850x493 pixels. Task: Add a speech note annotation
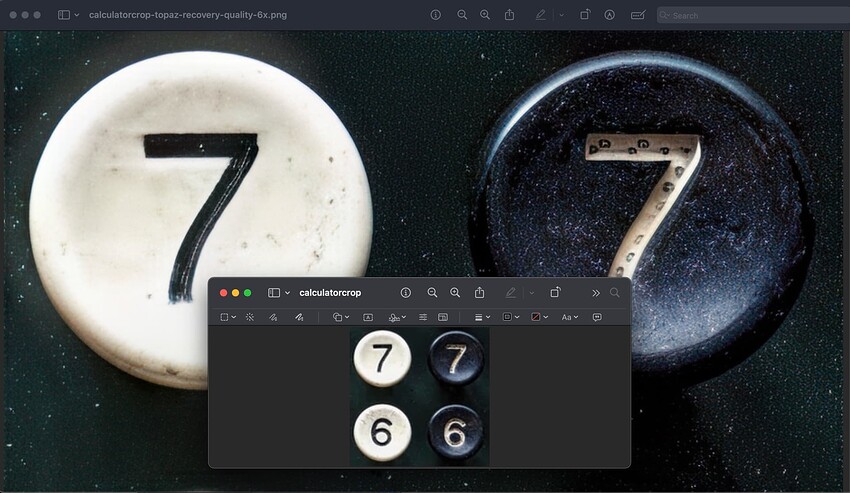click(x=597, y=317)
